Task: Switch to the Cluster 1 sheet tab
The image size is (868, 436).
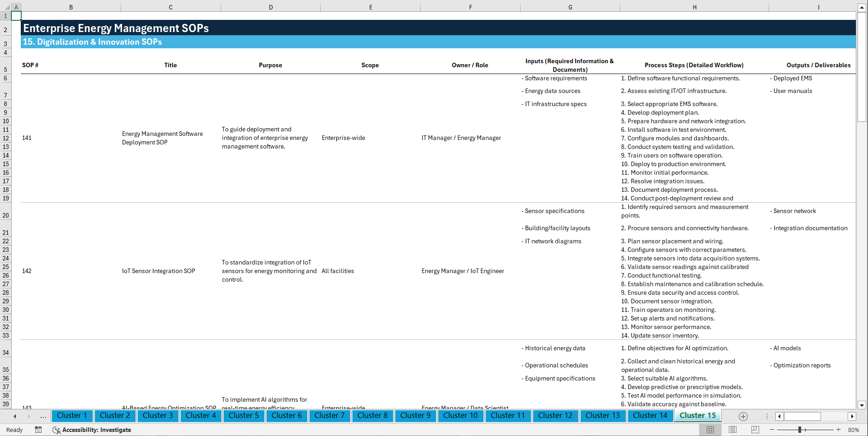Action: pyautogui.click(x=72, y=416)
